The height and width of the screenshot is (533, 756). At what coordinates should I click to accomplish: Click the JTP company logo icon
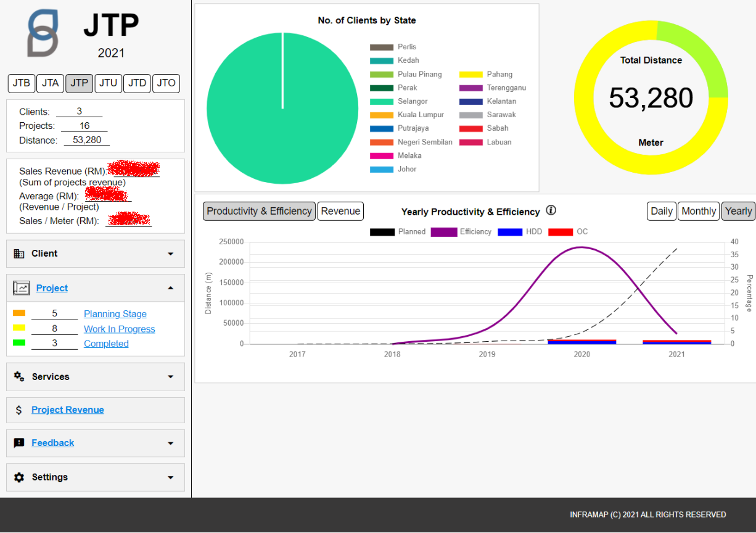point(43,33)
